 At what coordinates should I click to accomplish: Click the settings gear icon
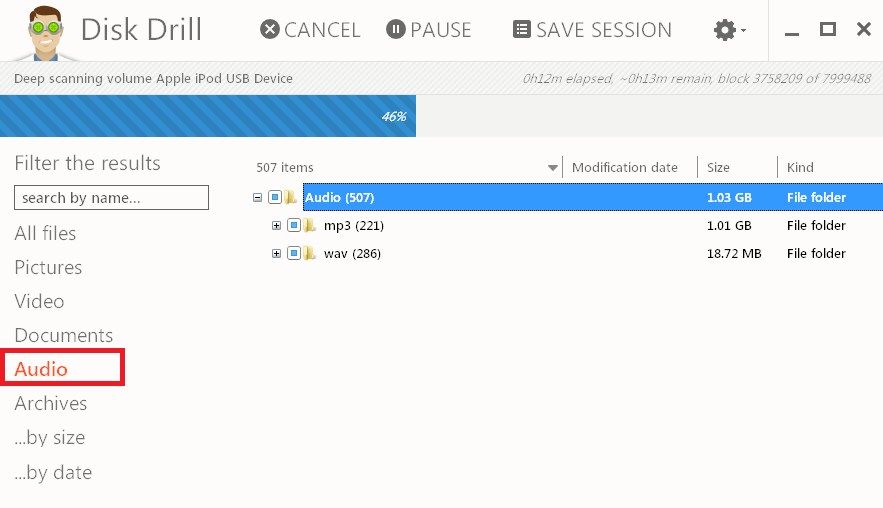[x=725, y=30]
